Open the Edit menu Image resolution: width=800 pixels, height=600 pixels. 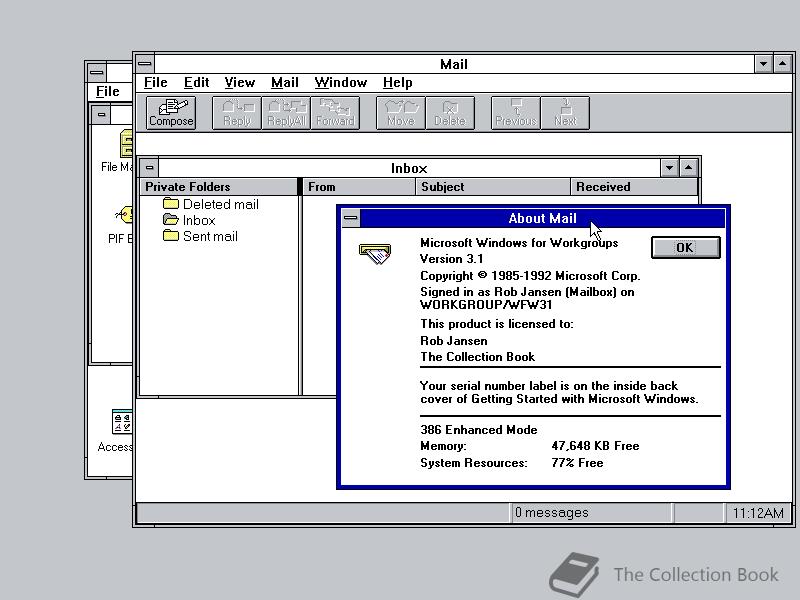[x=196, y=83]
